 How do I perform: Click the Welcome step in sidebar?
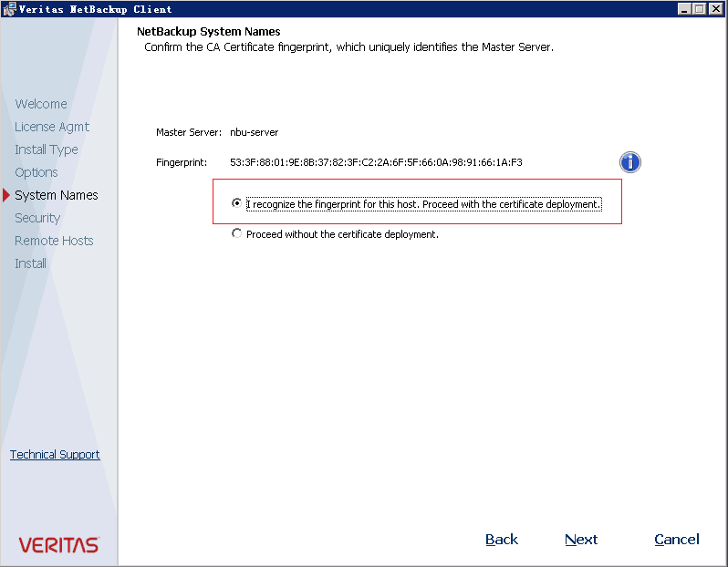[41, 104]
